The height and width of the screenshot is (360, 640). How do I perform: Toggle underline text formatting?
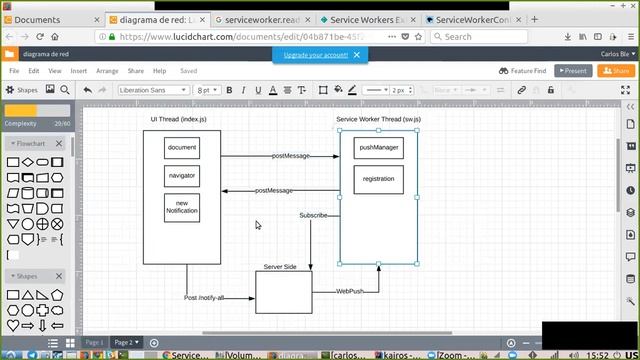point(258,90)
